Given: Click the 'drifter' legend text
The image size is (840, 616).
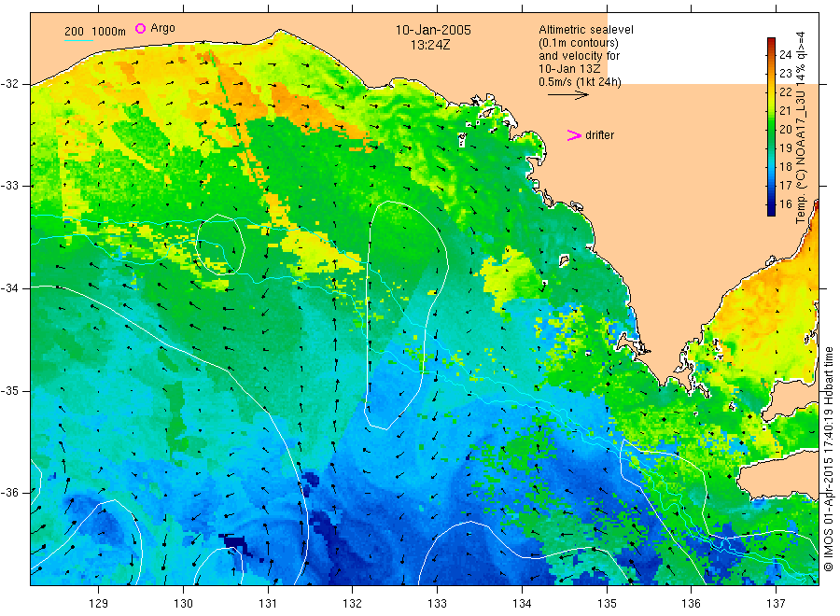Looking at the screenshot, I should (x=599, y=135).
